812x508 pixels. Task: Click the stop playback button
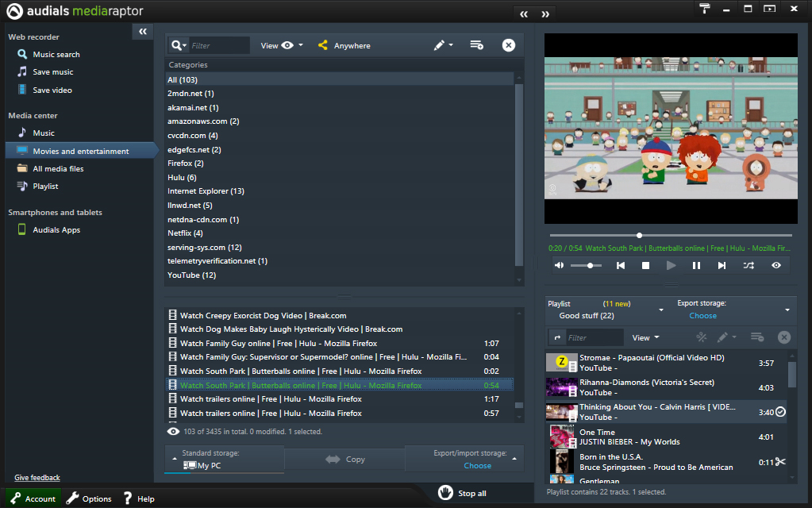(645, 265)
